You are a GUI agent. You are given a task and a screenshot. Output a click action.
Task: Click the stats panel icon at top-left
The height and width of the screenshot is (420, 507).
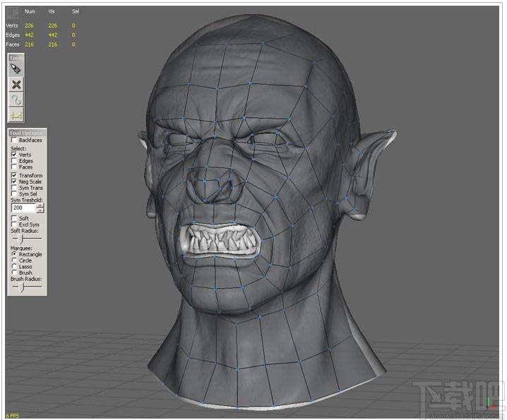pos(13,13)
